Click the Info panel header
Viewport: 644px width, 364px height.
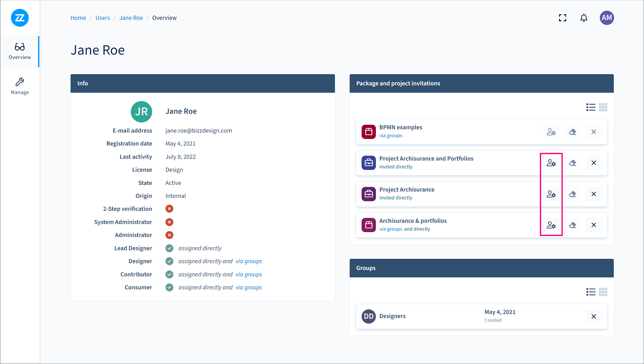pos(203,83)
